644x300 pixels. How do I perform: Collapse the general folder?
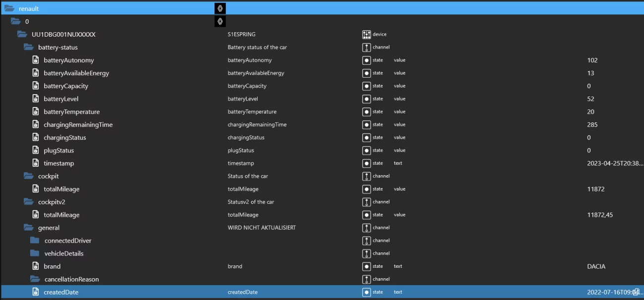pyautogui.click(x=29, y=228)
